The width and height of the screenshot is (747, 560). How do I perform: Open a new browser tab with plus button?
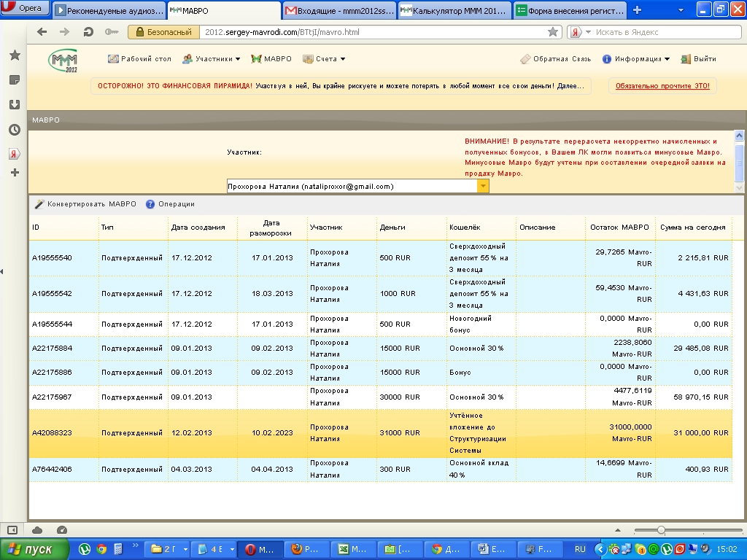(637, 10)
